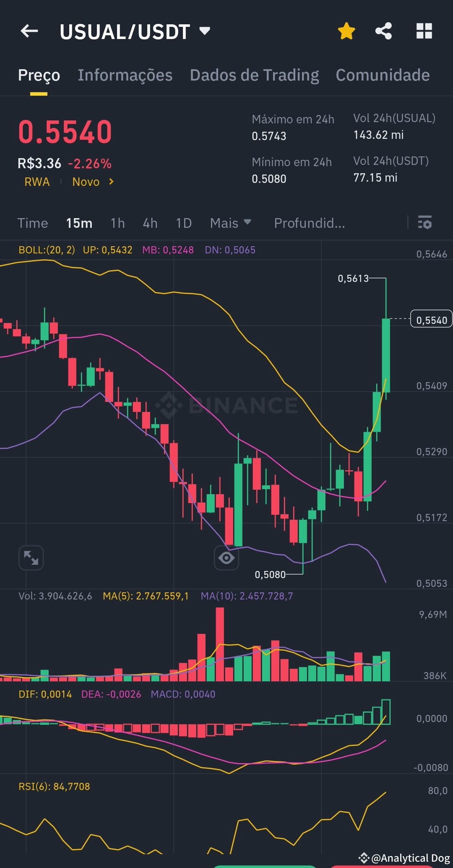The width and height of the screenshot is (453, 868).
Task: Open the share icon to share chart
Action: [x=384, y=31]
